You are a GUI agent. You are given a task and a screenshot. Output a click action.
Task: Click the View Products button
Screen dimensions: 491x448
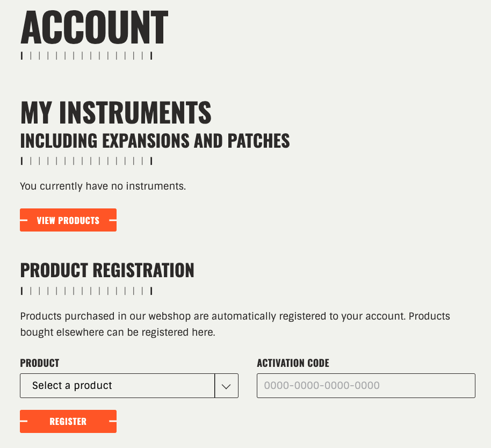68,220
